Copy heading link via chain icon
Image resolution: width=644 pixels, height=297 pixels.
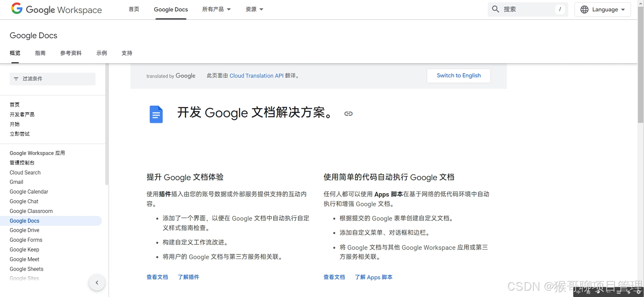[x=348, y=114]
